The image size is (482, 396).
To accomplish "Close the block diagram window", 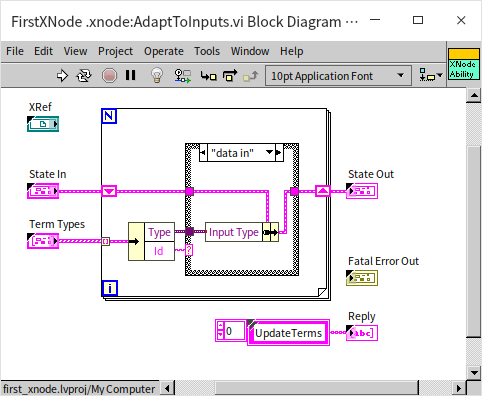I will pyautogui.click(x=461, y=20).
